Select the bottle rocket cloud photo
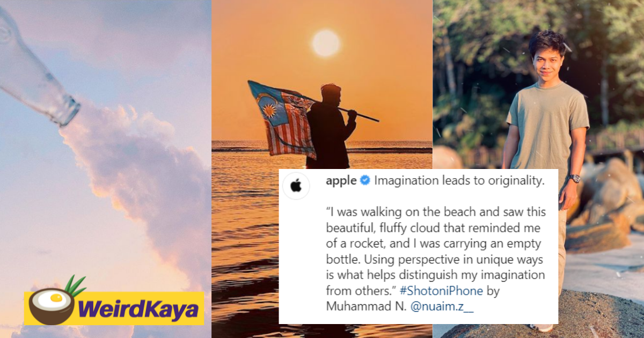644x338 pixels. tap(105, 169)
